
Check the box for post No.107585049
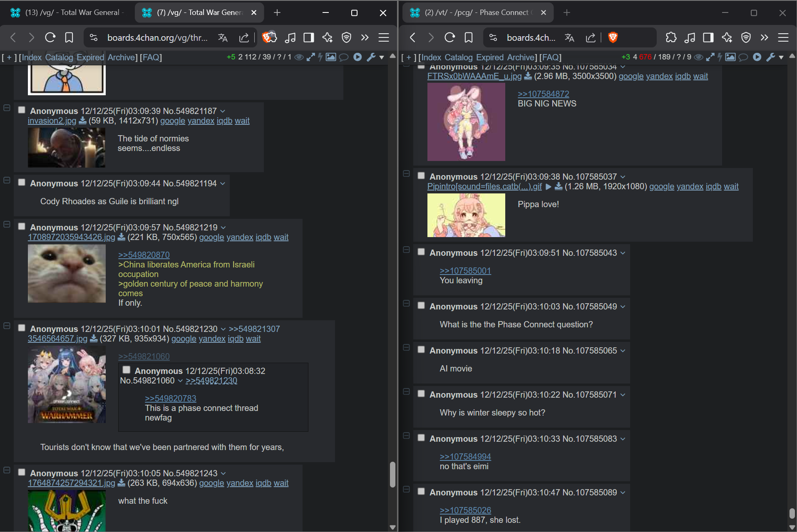[x=421, y=305]
